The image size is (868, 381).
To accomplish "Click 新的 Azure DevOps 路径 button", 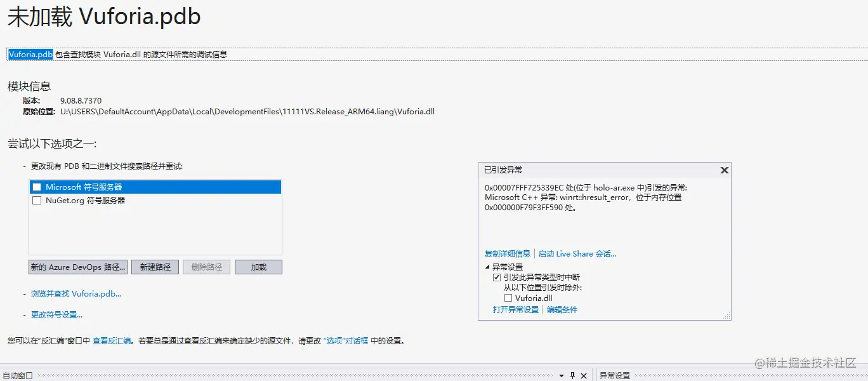I will 78,267.
